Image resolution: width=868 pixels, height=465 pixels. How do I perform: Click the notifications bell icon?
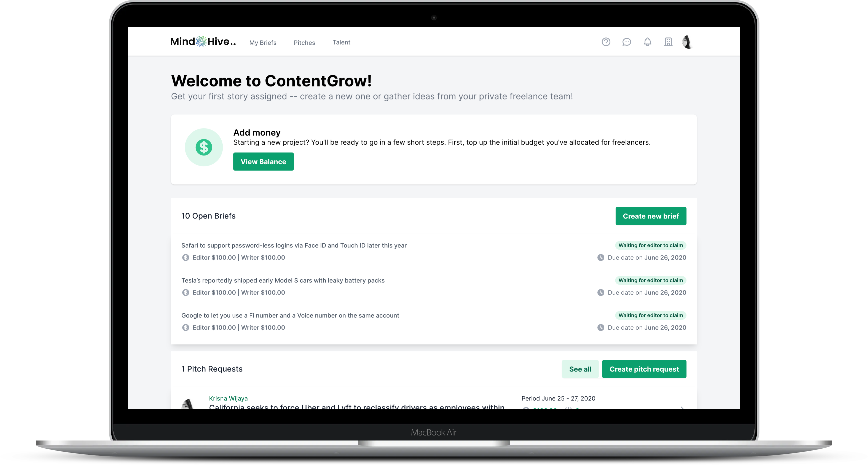click(648, 42)
